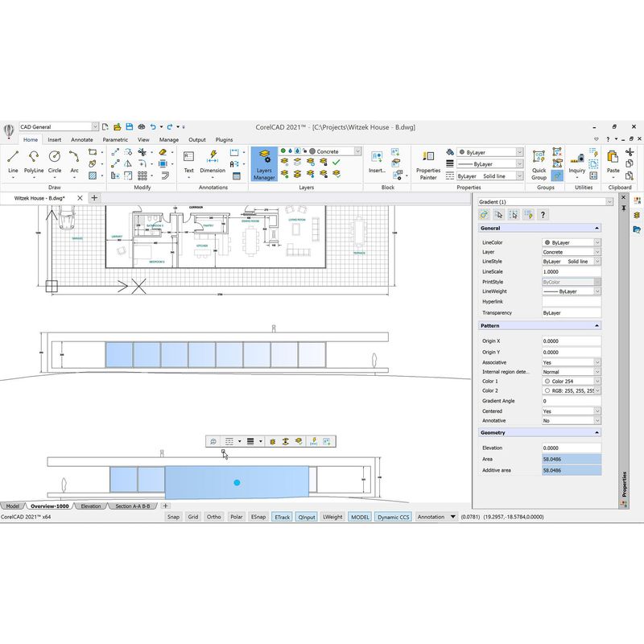Click the Open folder icon in quick access toolbar

point(117,127)
